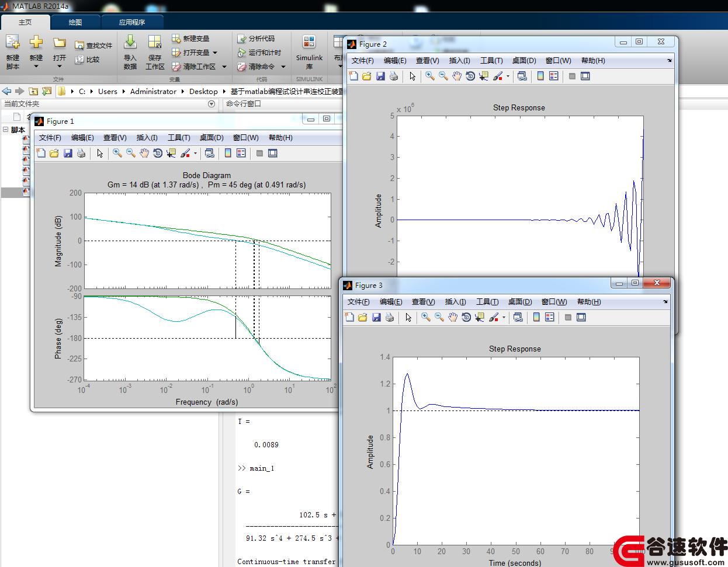Dock Figure 3 using corner arrow
Image resolution: width=728 pixels, height=567 pixels.
tap(665, 301)
